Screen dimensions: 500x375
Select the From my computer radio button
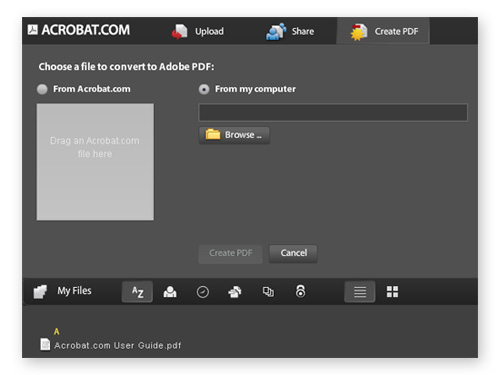[204, 89]
